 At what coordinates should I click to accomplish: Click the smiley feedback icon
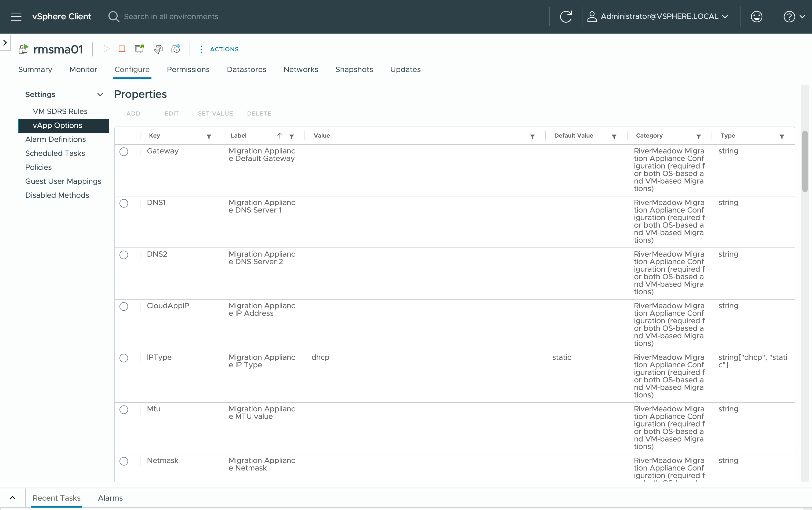click(756, 17)
